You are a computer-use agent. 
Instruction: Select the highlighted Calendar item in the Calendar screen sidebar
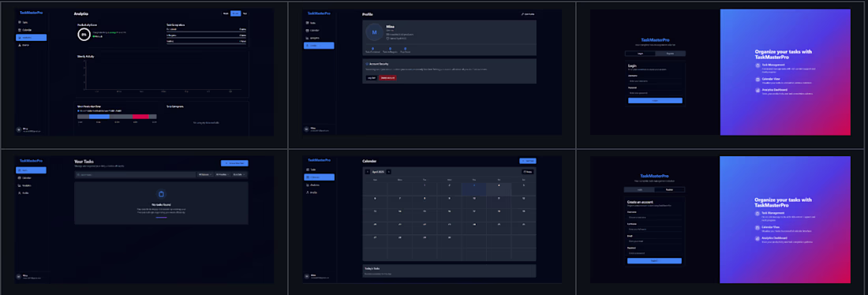(x=319, y=177)
